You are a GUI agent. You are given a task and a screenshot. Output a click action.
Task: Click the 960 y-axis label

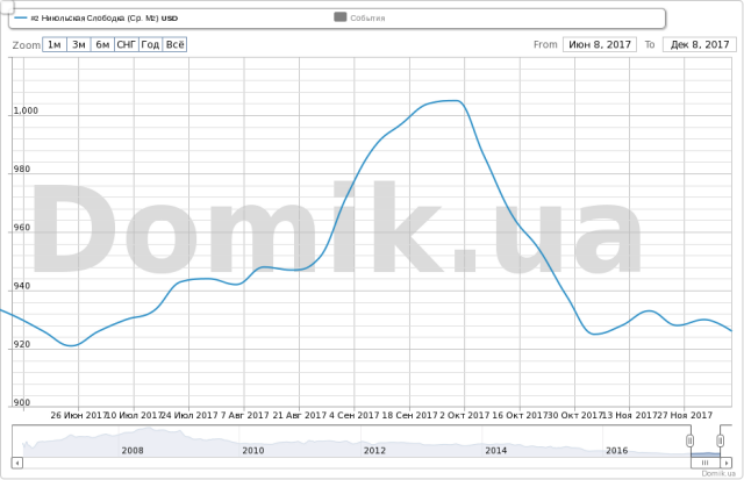(x=22, y=227)
